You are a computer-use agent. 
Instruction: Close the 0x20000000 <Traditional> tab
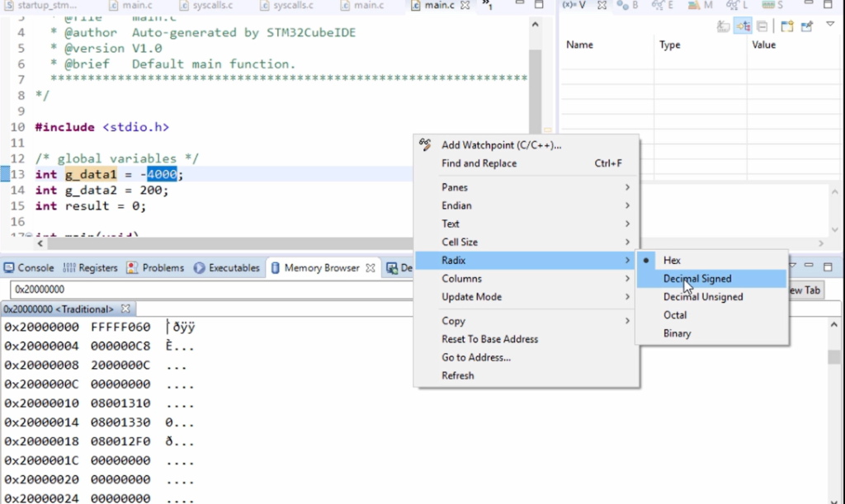coord(125,309)
